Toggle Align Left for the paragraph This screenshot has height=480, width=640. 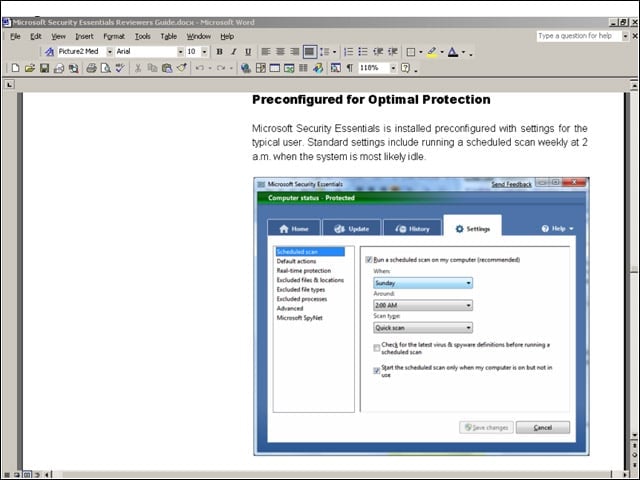266,52
